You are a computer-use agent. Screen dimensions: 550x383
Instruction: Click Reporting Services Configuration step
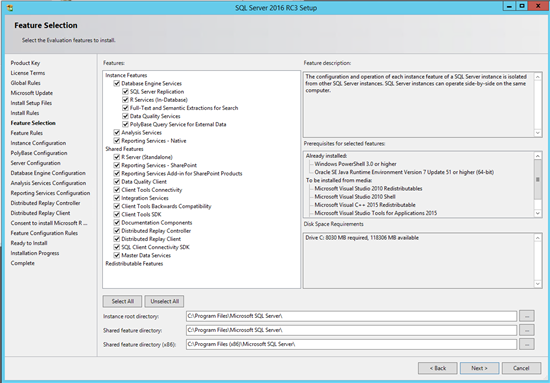[50, 193]
